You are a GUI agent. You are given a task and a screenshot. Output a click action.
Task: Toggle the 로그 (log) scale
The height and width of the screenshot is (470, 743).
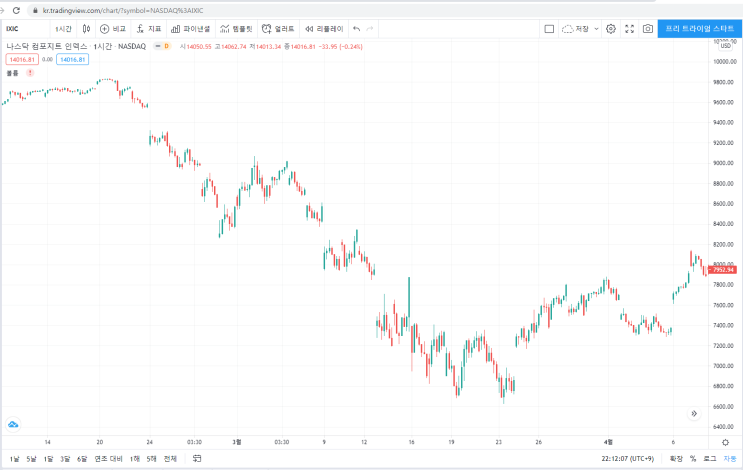(710, 458)
